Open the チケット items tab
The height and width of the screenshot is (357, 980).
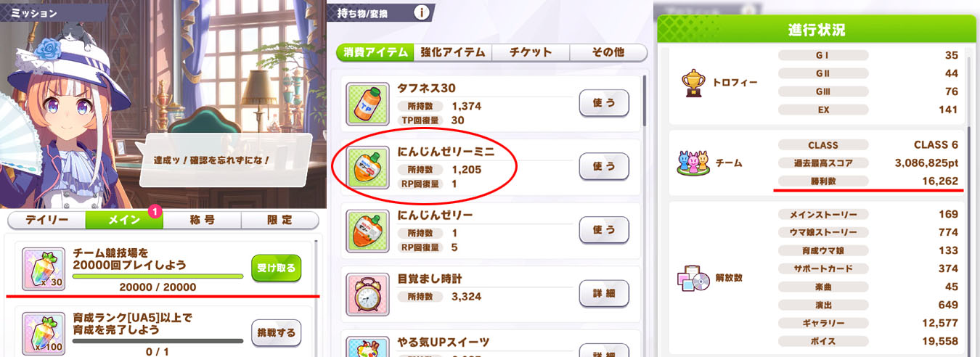coord(531,52)
